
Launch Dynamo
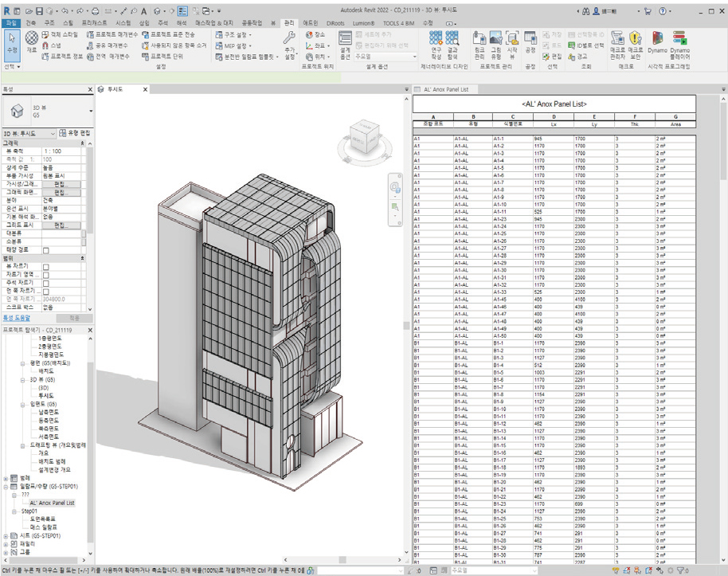pyautogui.click(x=657, y=42)
